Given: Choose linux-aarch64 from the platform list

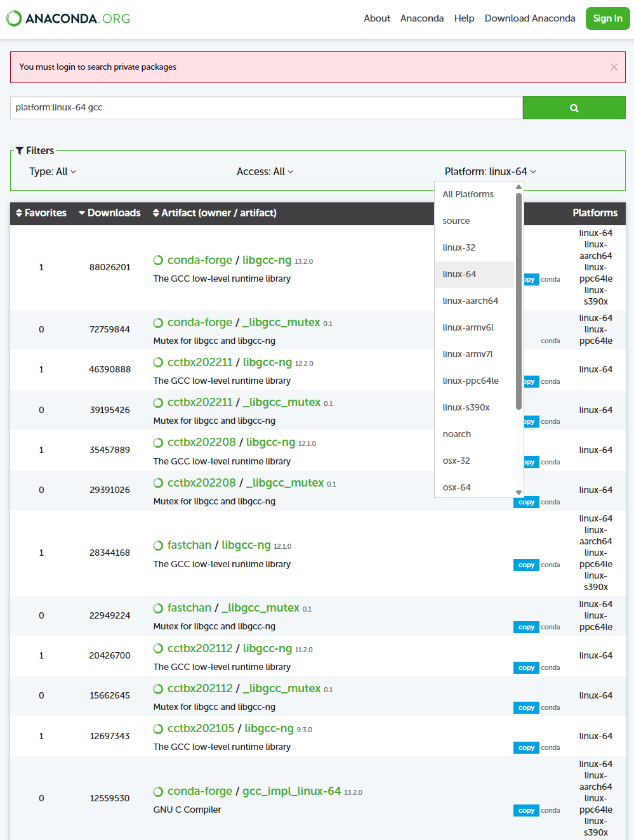Looking at the screenshot, I should tap(474, 301).
